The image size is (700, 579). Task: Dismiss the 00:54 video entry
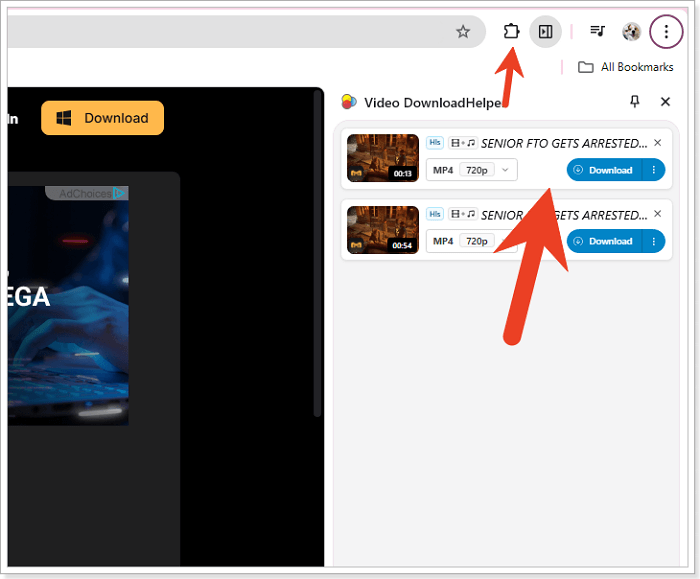click(x=657, y=214)
